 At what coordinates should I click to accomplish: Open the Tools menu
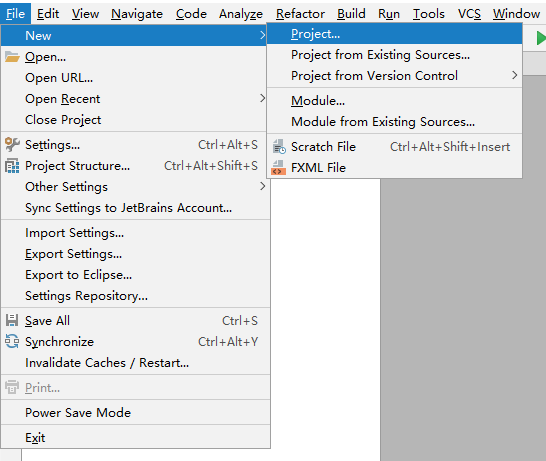(x=429, y=14)
